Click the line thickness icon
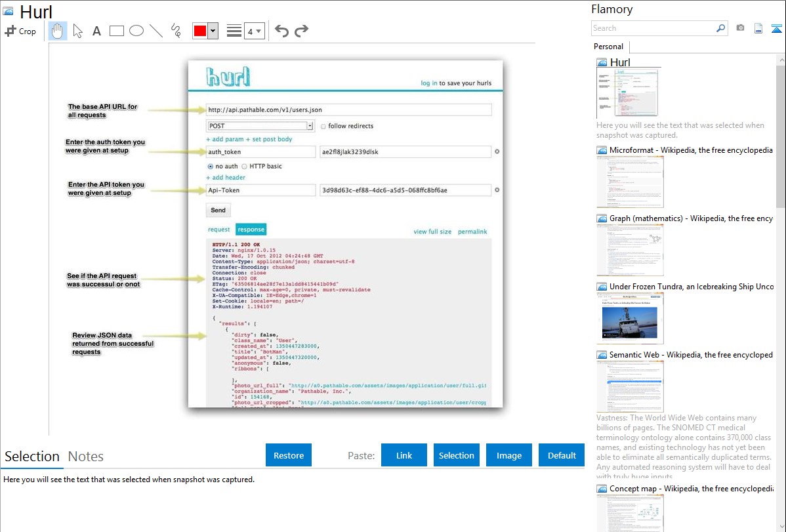 234,31
